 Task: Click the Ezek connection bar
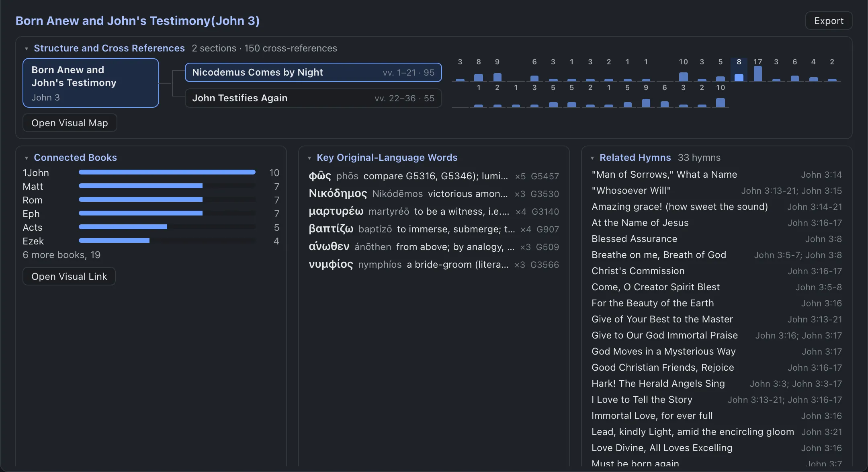[x=167, y=240]
